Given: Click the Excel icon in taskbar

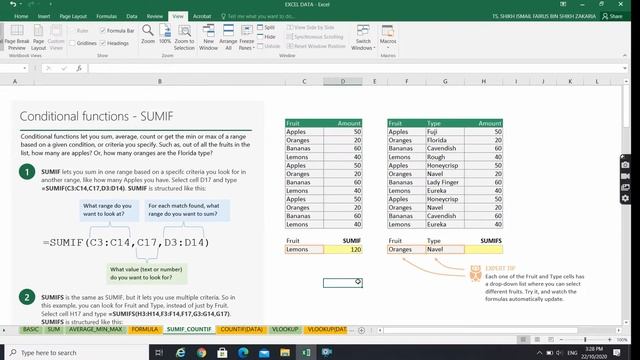Looking at the screenshot, I should (x=306, y=352).
